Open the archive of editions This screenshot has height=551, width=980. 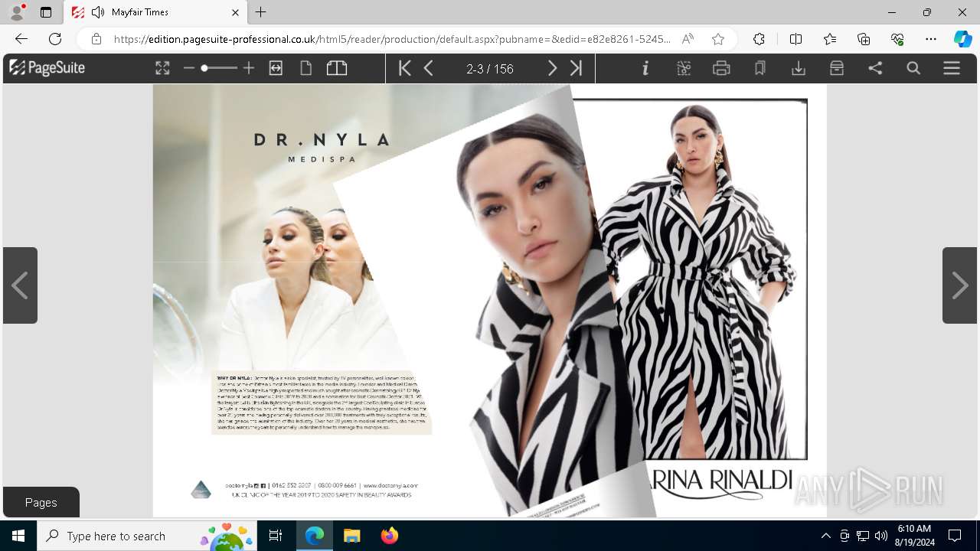coord(836,68)
